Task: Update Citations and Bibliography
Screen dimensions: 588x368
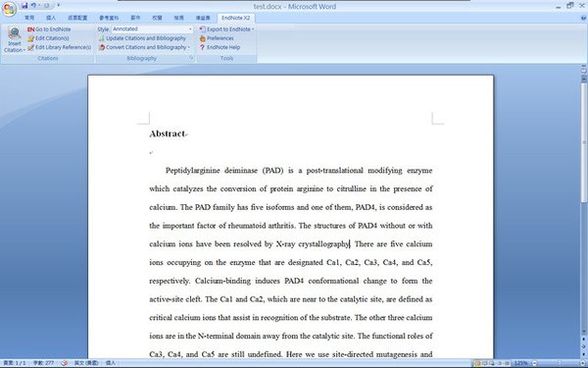Action: [x=142, y=38]
